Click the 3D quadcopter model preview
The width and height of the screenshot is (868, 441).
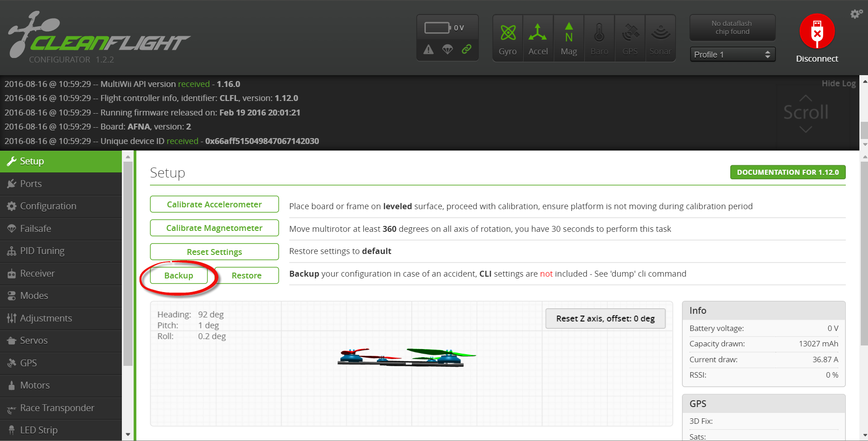[406, 357]
